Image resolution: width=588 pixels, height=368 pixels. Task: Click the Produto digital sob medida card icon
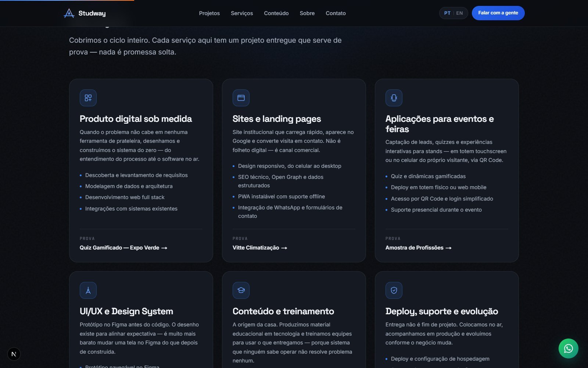[x=88, y=98]
